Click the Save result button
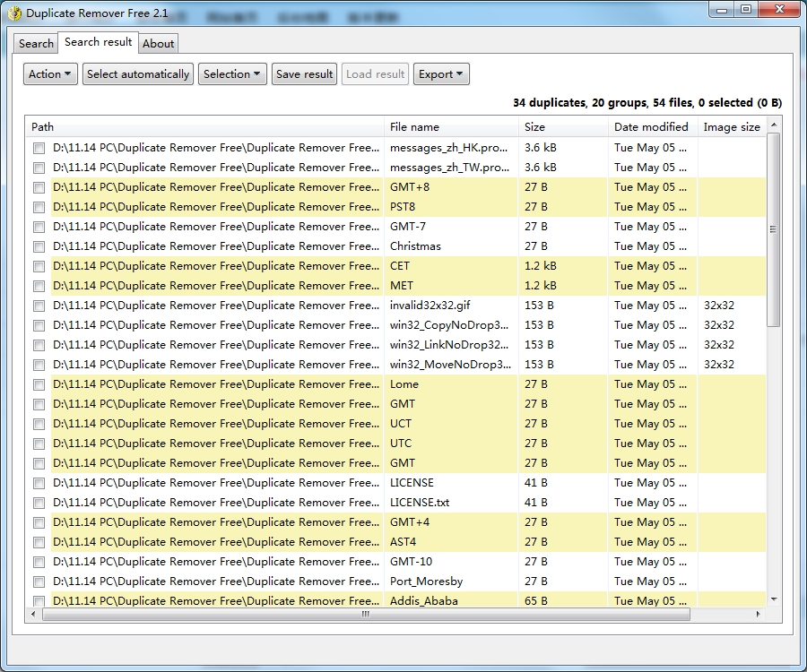This screenshot has width=807, height=672. pos(305,74)
